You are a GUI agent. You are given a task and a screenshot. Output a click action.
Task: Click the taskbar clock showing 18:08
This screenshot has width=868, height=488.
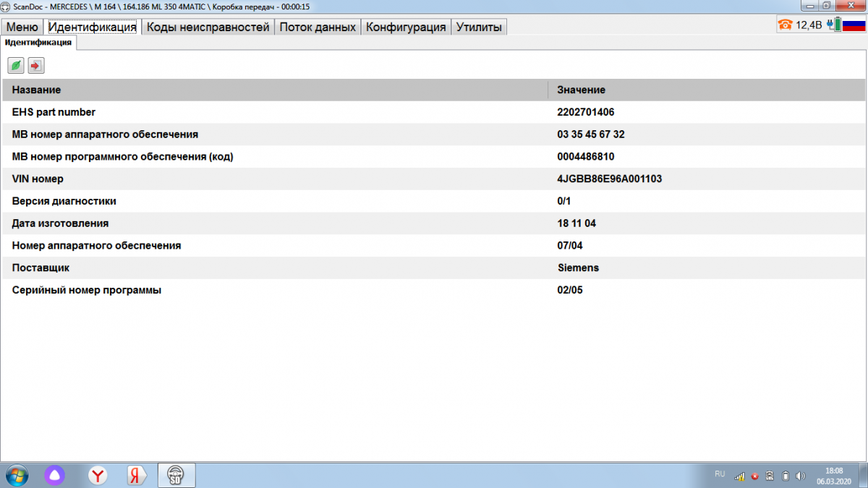pos(833,475)
